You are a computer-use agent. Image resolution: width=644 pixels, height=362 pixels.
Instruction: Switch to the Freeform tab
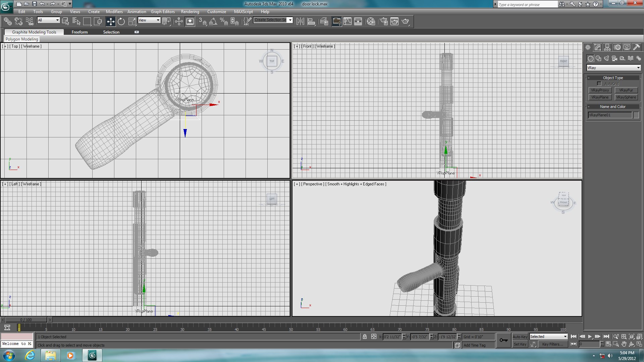pyautogui.click(x=79, y=32)
